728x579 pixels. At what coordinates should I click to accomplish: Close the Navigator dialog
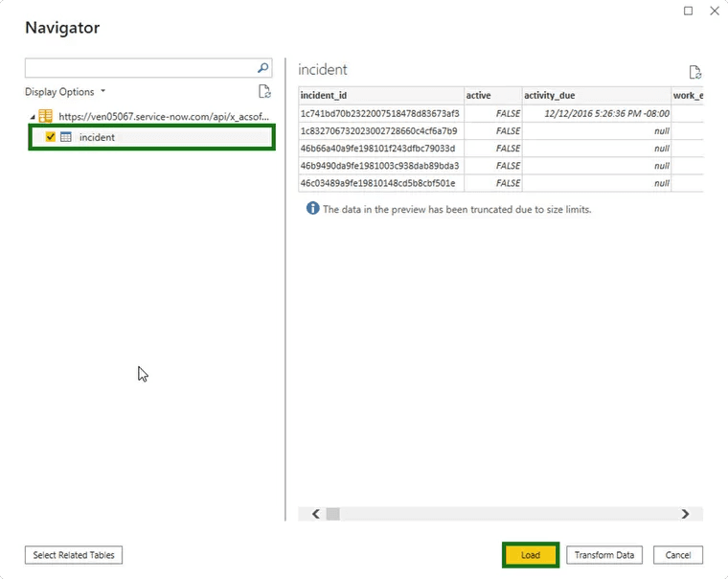(714, 11)
